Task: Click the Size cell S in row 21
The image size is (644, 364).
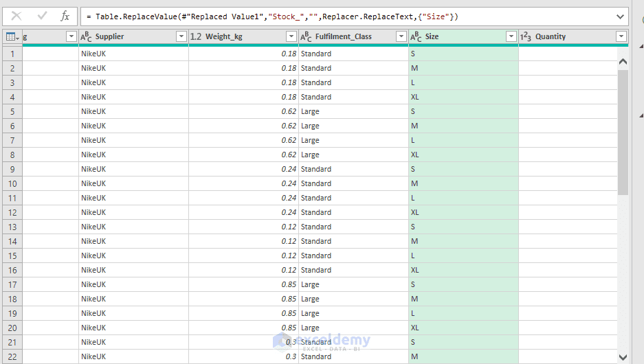Action: click(464, 342)
